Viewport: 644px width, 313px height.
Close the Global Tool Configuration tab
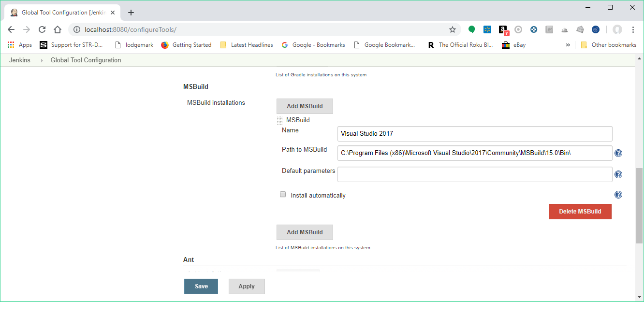click(x=113, y=13)
